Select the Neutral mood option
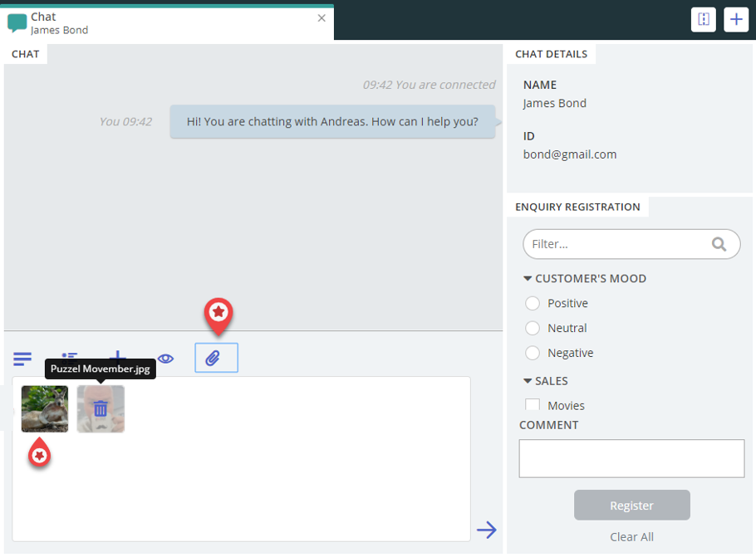Image resolution: width=756 pixels, height=557 pixels. [x=533, y=329]
